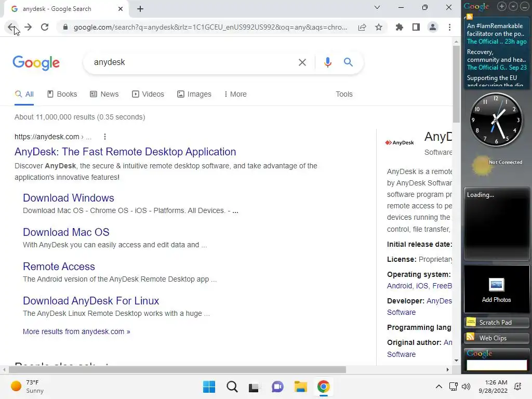The height and width of the screenshot is (399, 532).
Task: Open the Extensions puzzle icon
Action: pos(400,27)
